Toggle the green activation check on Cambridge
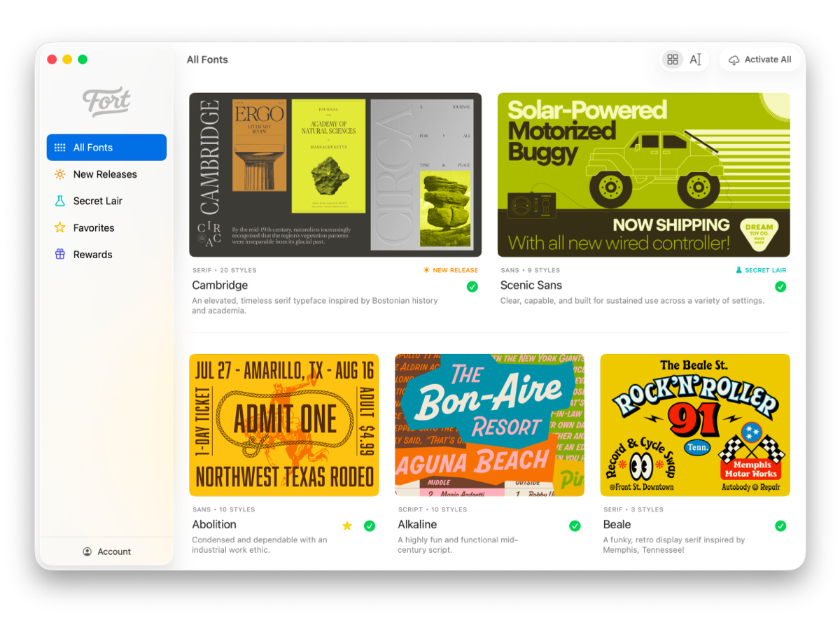This screenshot has width=840, height=627. click(472, 287)
